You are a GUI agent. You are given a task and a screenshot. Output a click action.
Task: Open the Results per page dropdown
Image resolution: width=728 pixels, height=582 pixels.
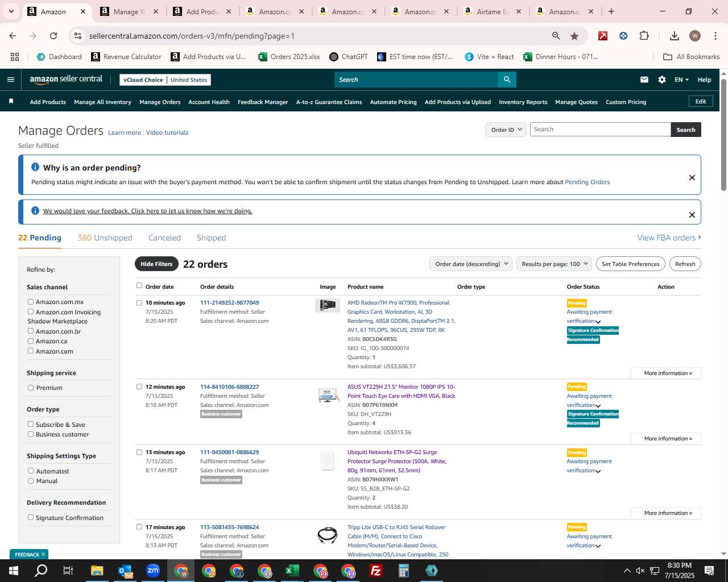pyautogui.click(x=555, y=264)
